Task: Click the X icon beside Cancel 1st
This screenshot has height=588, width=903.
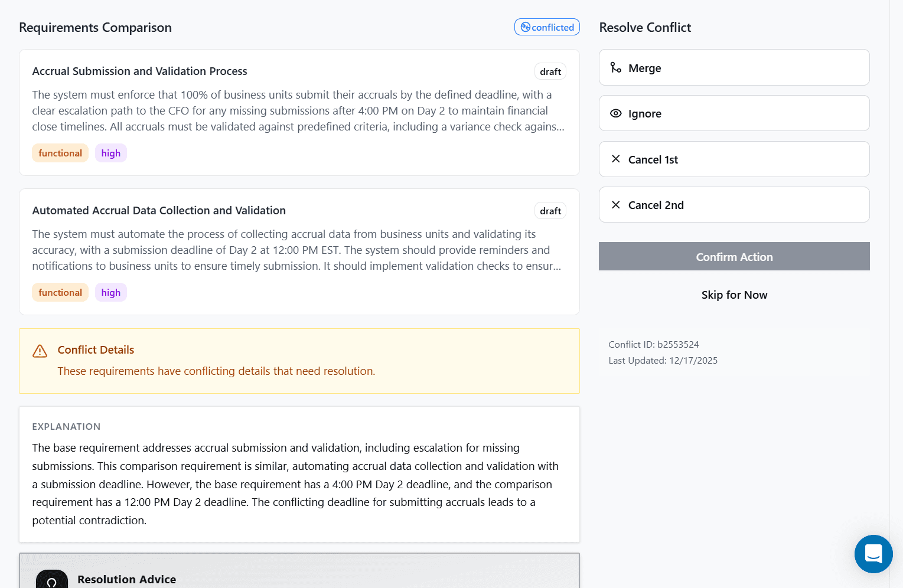Action: [x=616, y=159]
